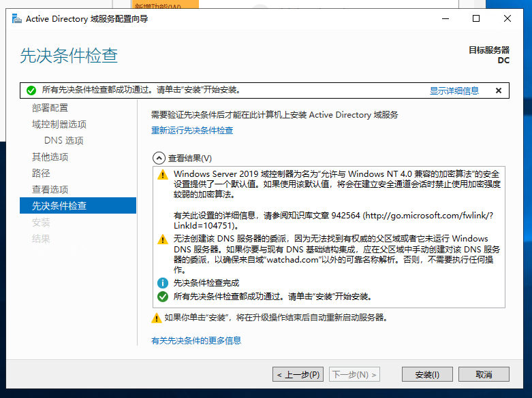Open 查看选项 page in sidebar

pyautogui.click(x=50, y=190)
